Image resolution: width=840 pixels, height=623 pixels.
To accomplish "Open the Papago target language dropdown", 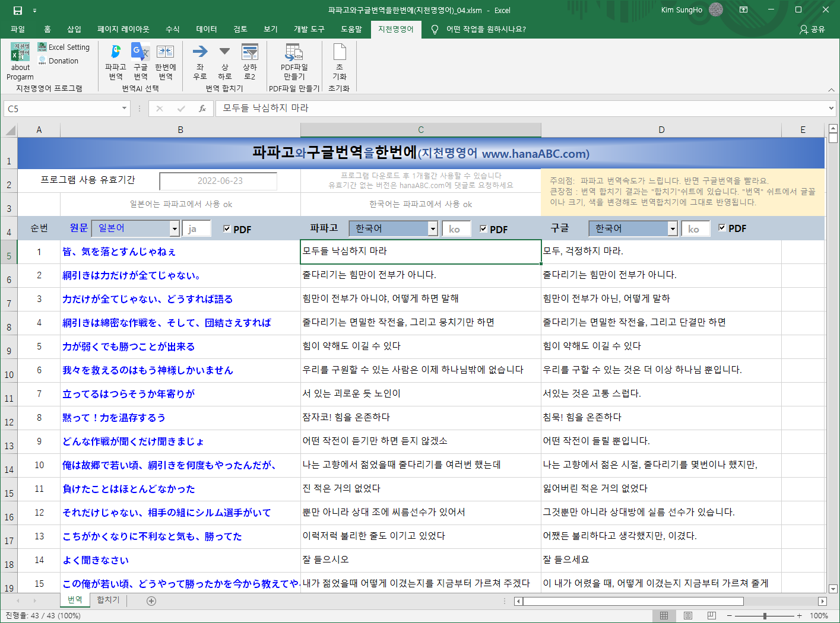I will [x=433, y=228].
